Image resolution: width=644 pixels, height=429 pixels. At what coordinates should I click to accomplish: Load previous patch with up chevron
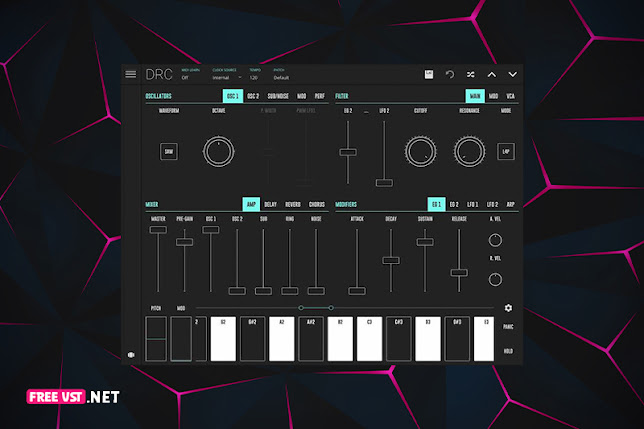click(x=492, y=74)
